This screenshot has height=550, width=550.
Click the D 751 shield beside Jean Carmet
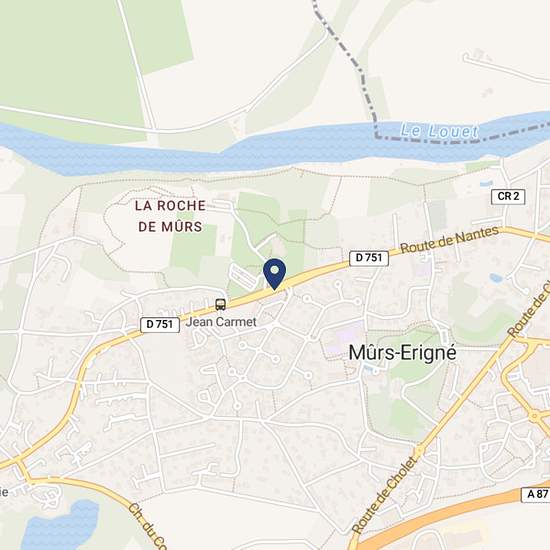pos(160,324)
